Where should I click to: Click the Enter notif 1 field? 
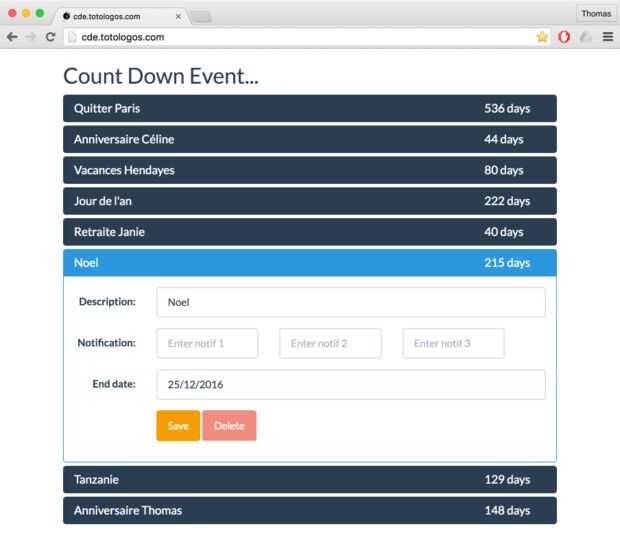tap(207, 343)
